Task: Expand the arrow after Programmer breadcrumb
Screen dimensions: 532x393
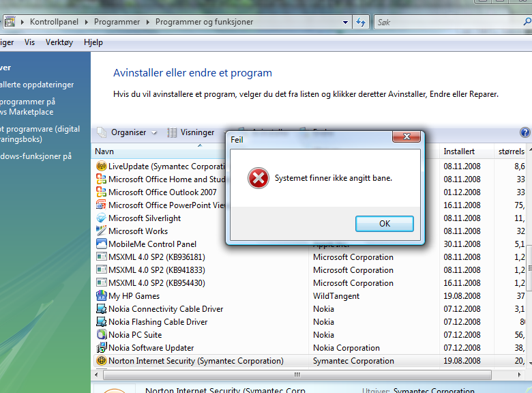Action: (147, 22)
